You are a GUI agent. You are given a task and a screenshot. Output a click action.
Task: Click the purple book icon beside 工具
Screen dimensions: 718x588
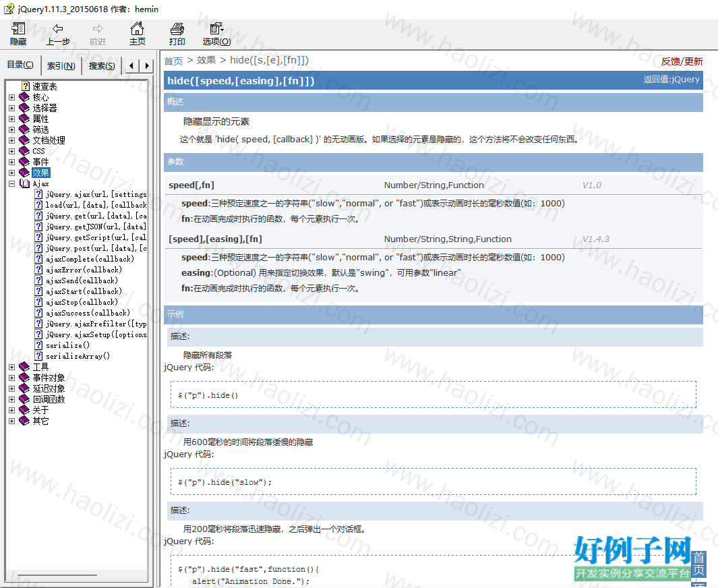click(24, 367)
